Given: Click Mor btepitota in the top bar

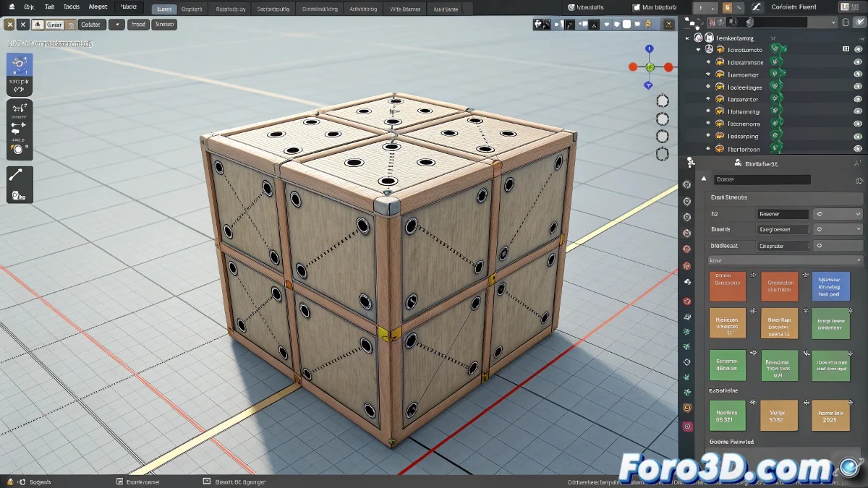Looking at the screenshot, I should pos(654,7).
